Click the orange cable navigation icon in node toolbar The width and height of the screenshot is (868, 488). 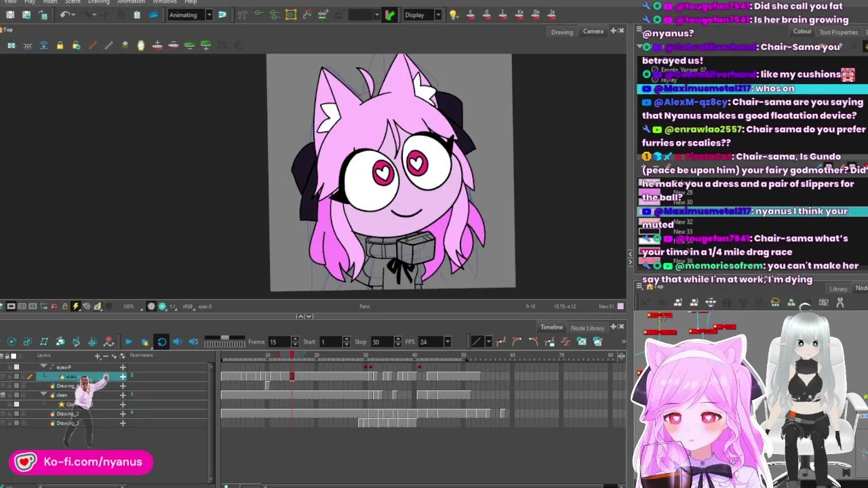[775, 302]
